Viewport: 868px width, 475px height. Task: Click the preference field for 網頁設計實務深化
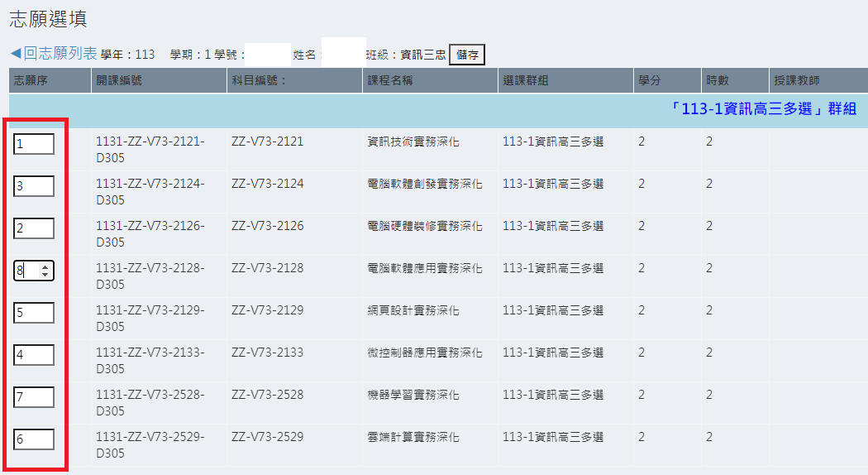(x=33, y=313)
